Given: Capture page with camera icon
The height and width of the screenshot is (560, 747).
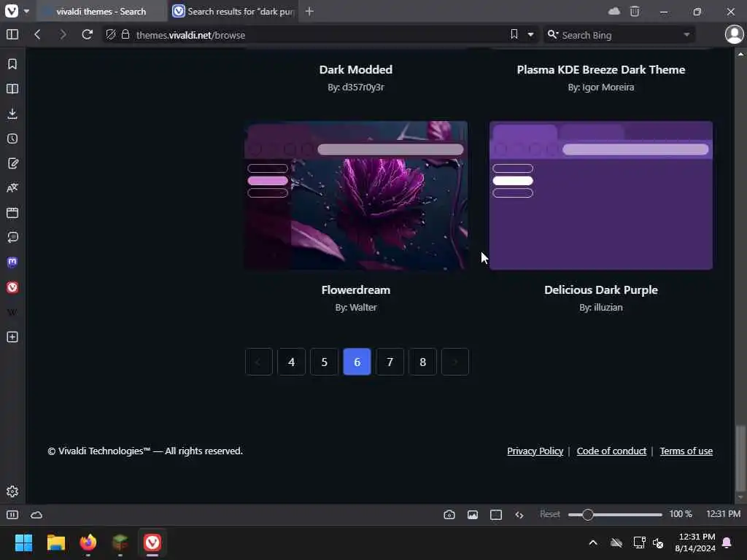Looking at the screenshot, I should pyautogui.click(x=449, y=515).
